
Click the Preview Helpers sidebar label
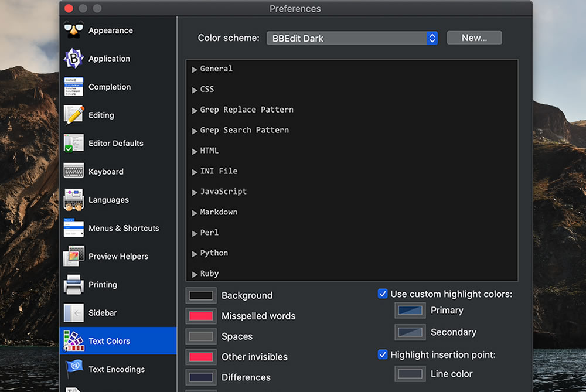(118, 256)
